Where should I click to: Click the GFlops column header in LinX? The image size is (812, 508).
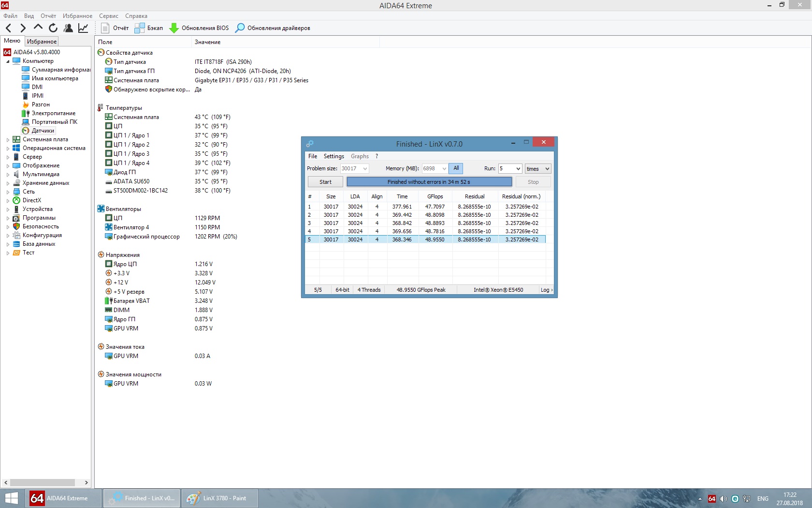(x=435, y=196)
